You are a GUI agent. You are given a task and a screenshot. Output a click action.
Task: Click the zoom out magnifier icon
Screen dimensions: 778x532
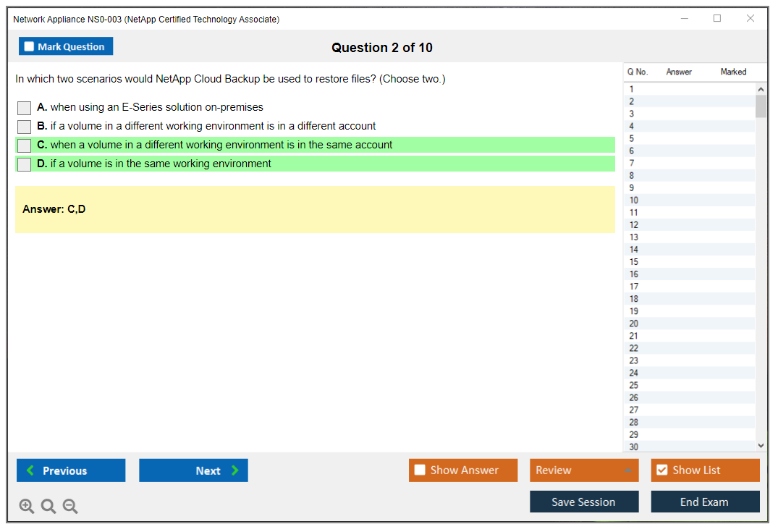[x=70, y=507]
